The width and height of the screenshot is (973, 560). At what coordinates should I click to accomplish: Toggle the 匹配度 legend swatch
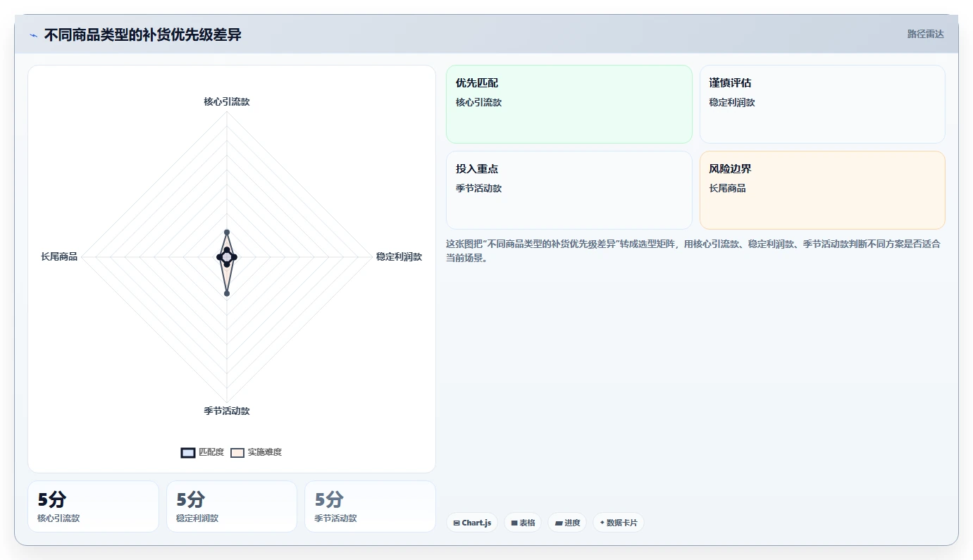click(188, 452)
